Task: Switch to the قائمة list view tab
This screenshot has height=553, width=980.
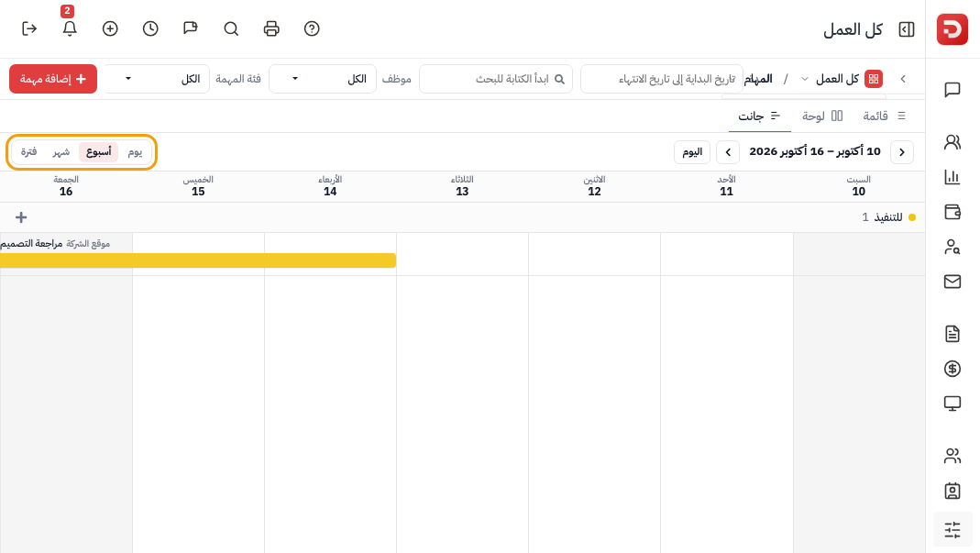Action: (x=884, y=116)
